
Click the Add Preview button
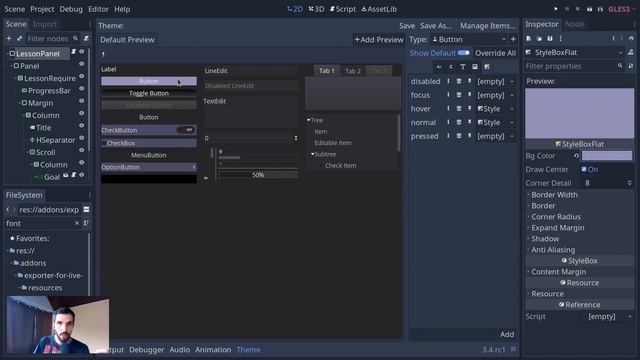pyautogui.click(x=379, y=40)
